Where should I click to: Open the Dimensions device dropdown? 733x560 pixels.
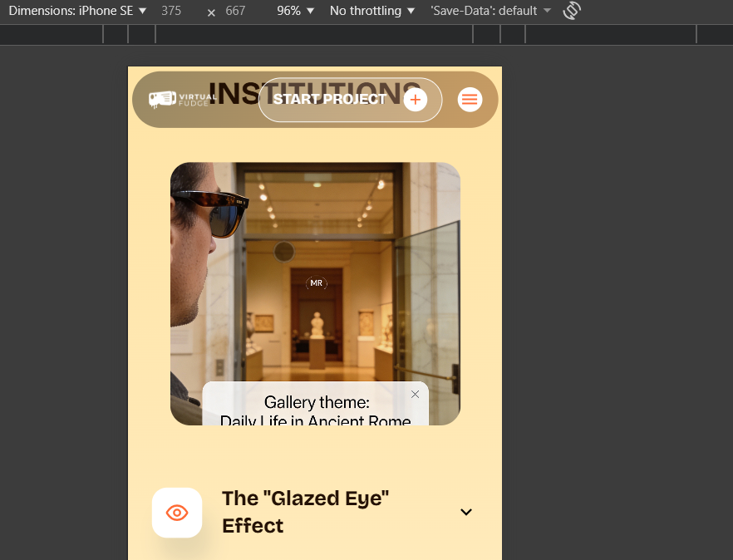tap(77, 11)
